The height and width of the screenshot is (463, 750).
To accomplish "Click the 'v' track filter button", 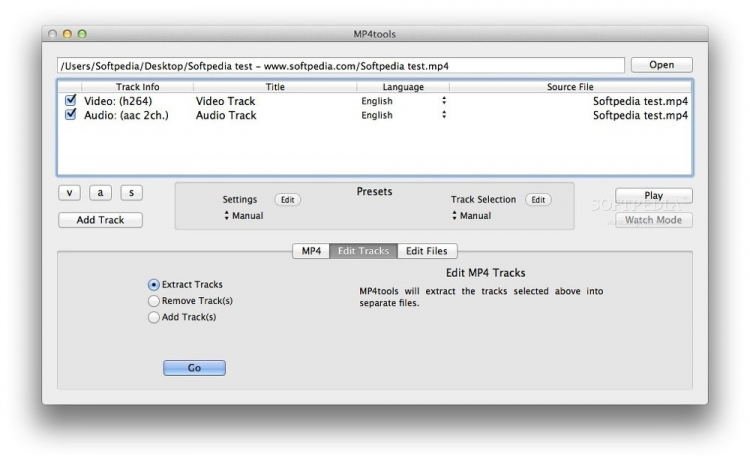I will point(69,193).
